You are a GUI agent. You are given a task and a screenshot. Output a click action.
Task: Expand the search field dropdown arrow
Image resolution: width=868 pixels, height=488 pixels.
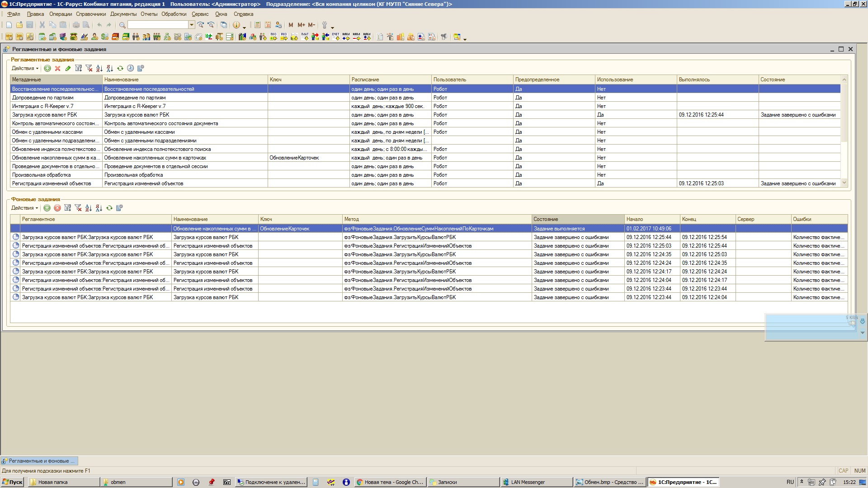point(192,25)
